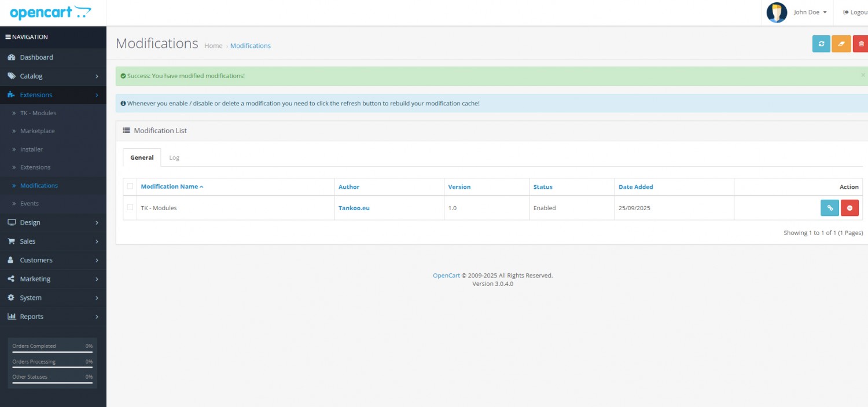This screenshot has height=407, width=868.
Task: Open the Tankoo.eu author link
Action: coord(354,208)
